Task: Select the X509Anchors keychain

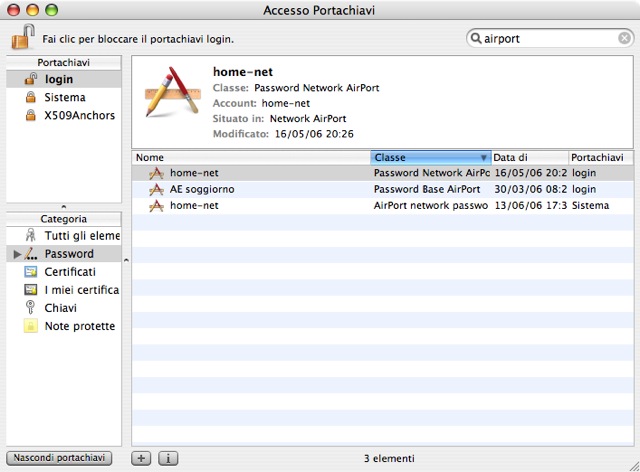Action: coord(64,115)
